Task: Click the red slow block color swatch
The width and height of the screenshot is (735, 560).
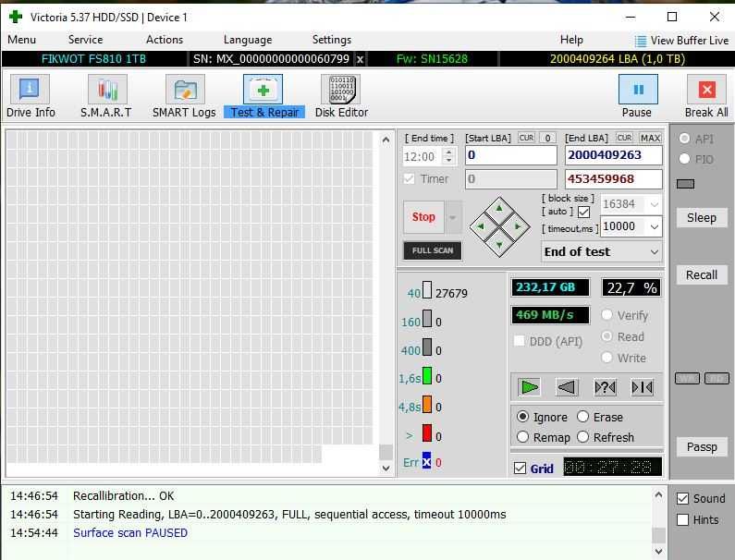Action: [427, 433]
